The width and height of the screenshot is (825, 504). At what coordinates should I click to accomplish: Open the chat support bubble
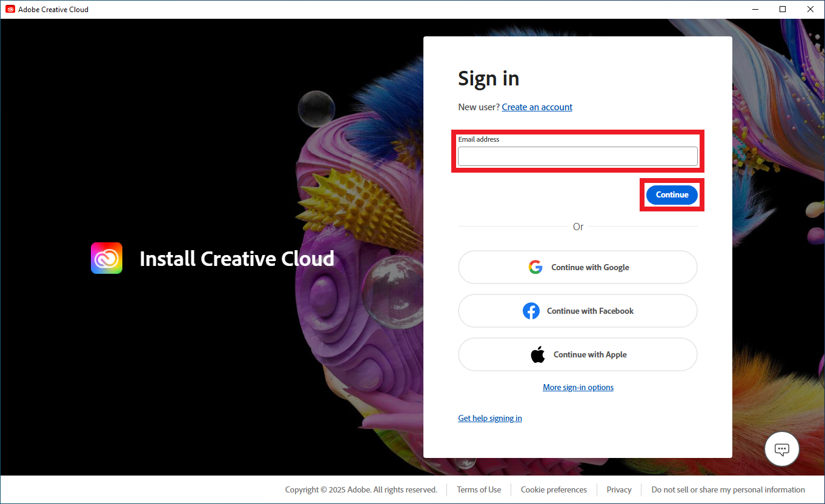tap(782, 449)
